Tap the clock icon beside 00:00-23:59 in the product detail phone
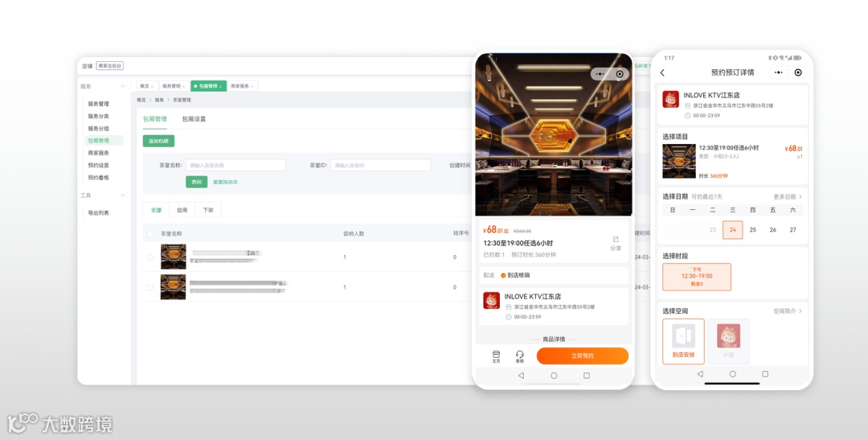 (508, 317)
